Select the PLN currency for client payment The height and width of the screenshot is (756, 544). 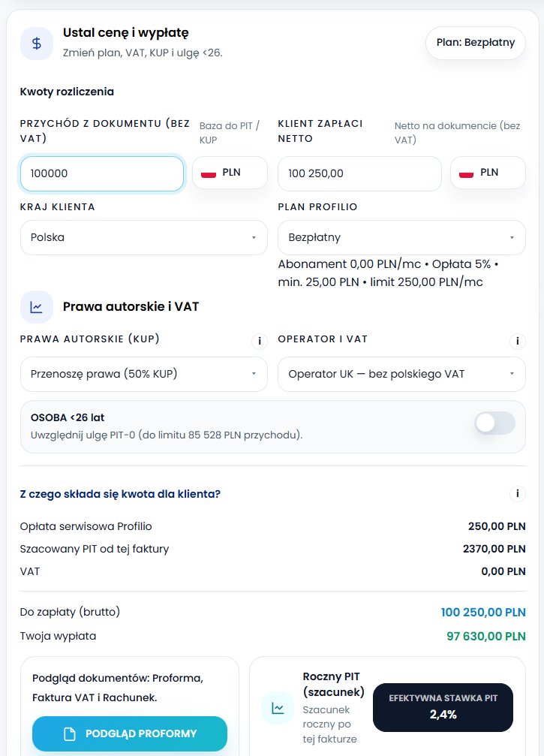point(488,173)
